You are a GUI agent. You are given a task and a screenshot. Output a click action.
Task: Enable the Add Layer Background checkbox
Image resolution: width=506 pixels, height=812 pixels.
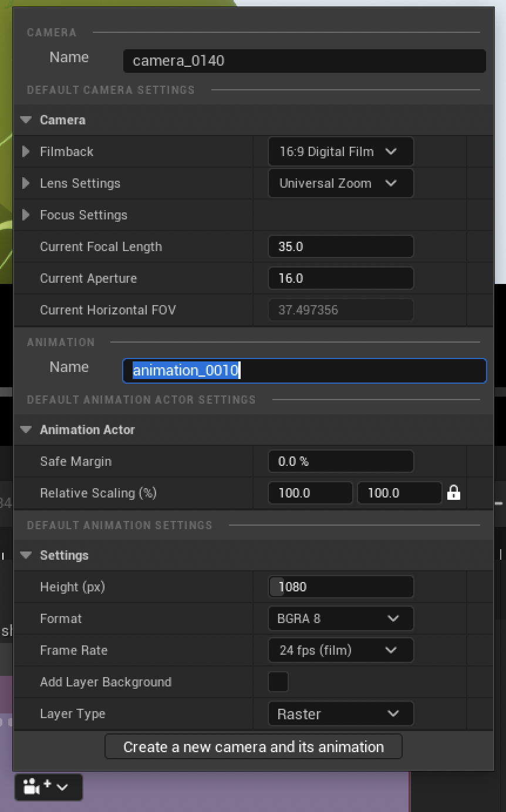[278, 682]
